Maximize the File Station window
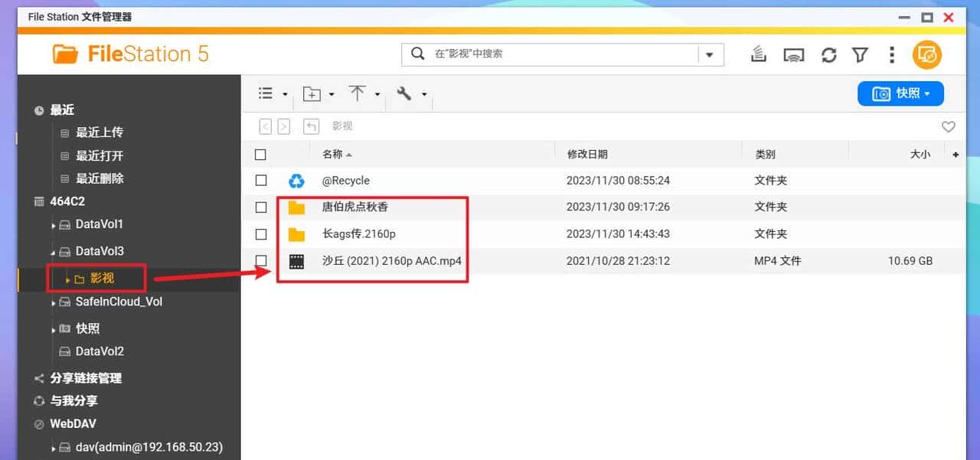Screen dimensions: 980x460 coord(927,17)
